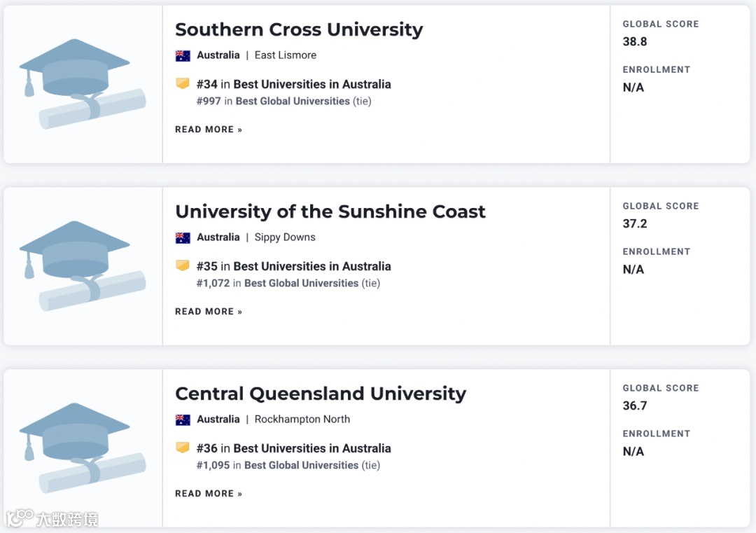Open Southern Cross University title link
Screen dimensions: 756x533
(x=299, y=29)
